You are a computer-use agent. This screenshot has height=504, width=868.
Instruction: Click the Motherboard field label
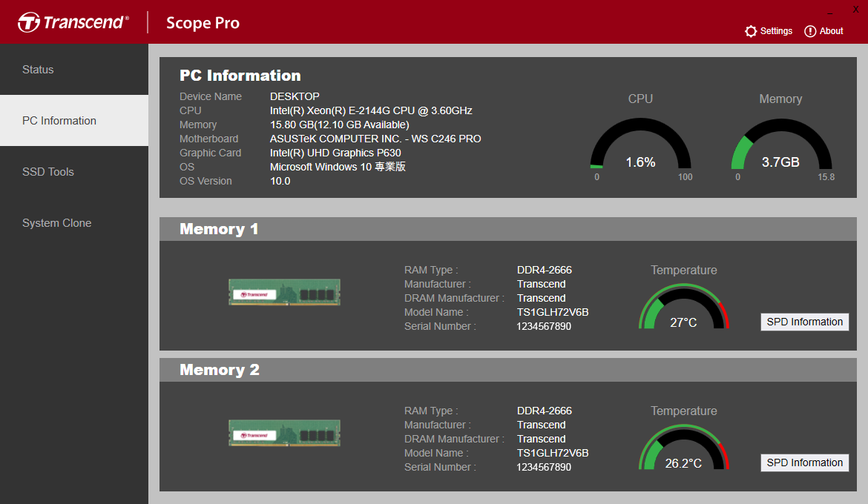click(x=208, y=139)
